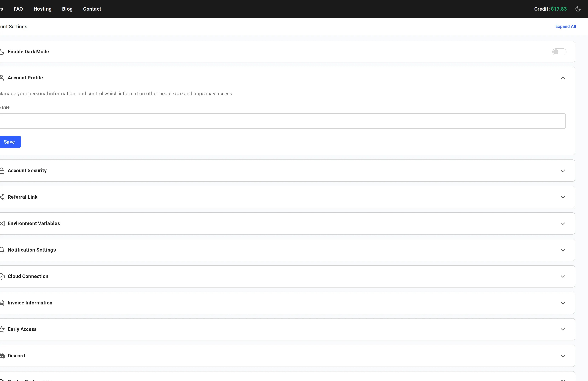This screenshot has width=588, height=381.
Task: Expand the Invoice Information section chevron
Action: pos(563,303)
